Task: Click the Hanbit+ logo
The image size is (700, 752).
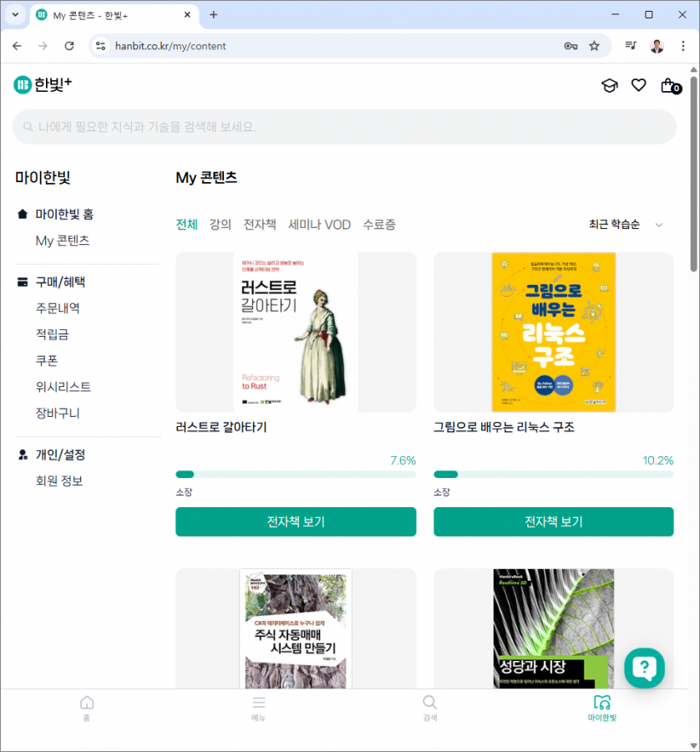Action: click(43, 84)
